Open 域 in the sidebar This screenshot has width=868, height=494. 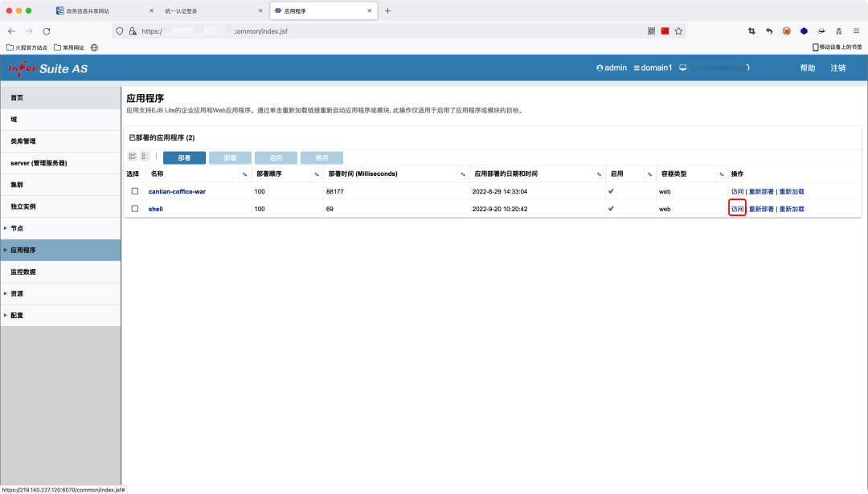[x=60, y=120]
